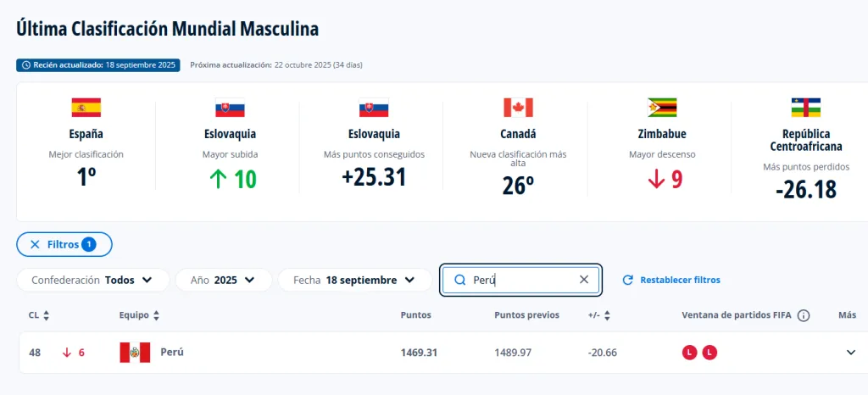
Task: Click the magnifier search icon
Action: tap(460, 280)
